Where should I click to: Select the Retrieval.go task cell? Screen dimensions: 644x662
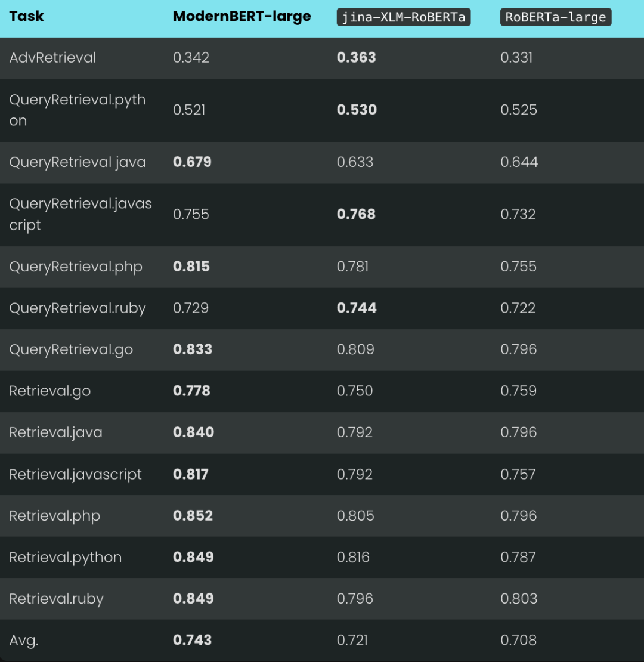pos(50,391)
